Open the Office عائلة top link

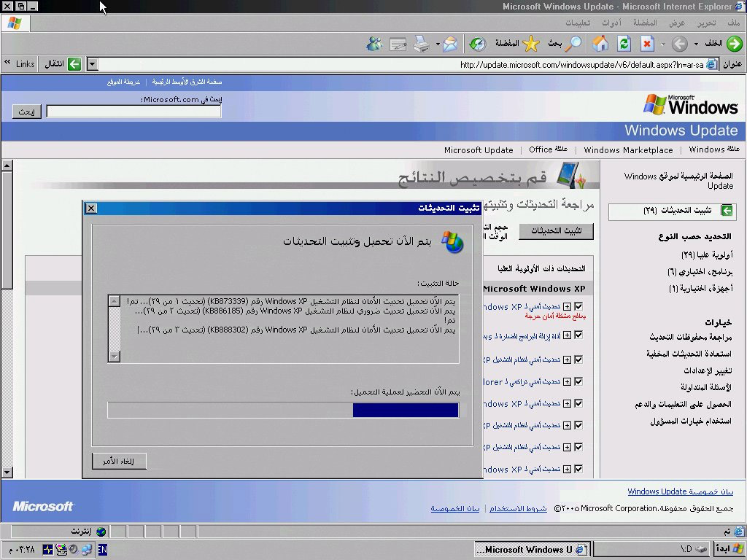549,149
